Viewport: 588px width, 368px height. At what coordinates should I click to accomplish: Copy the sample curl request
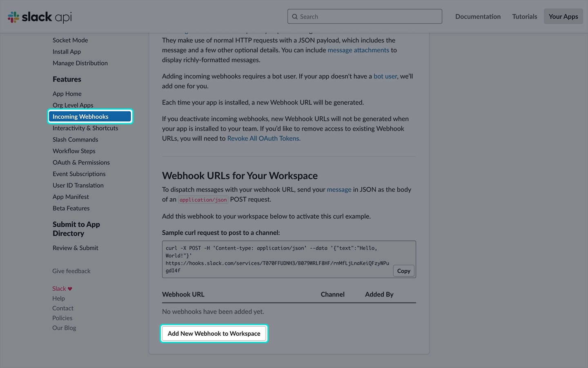point(403,271)
